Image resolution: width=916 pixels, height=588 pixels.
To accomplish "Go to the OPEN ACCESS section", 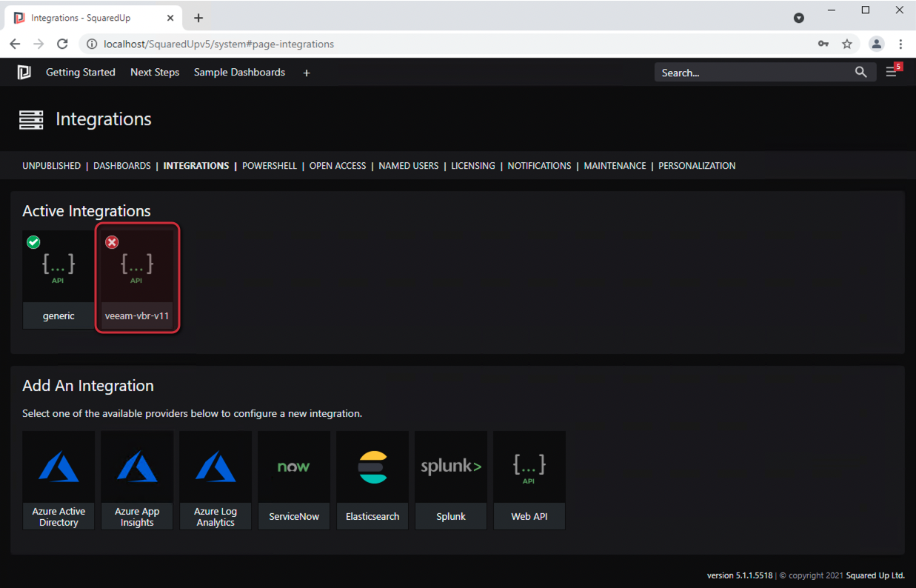I will (x=338, y=166).
